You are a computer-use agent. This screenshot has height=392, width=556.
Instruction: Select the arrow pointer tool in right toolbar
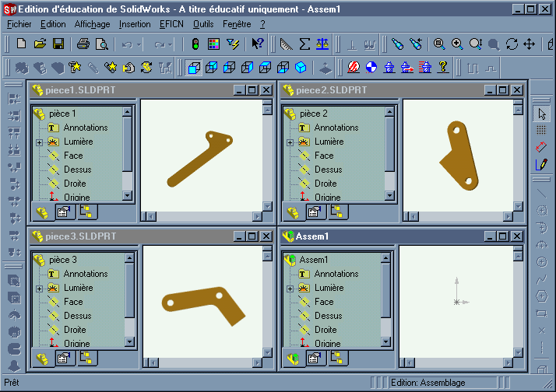point(541,114)
